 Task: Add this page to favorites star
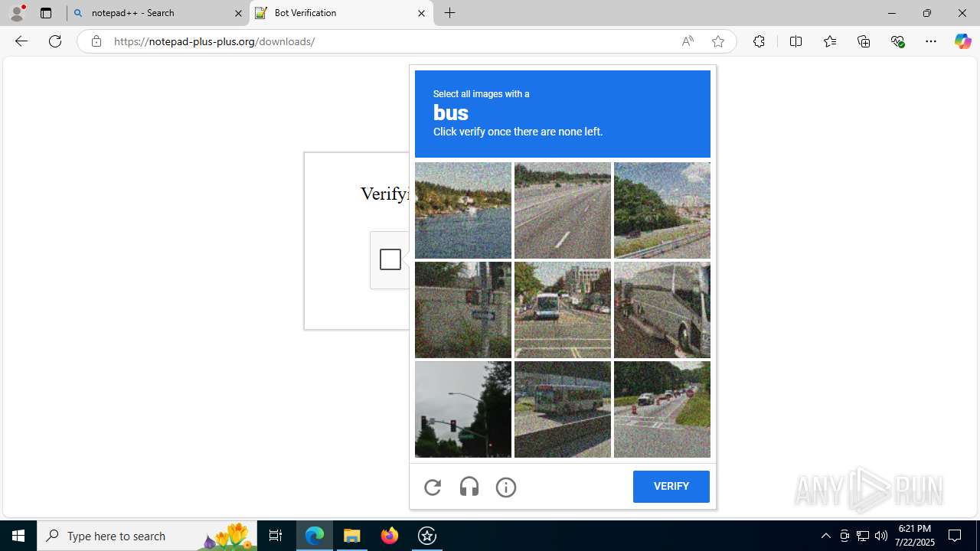pyautogui.click(x=718, y=41)
